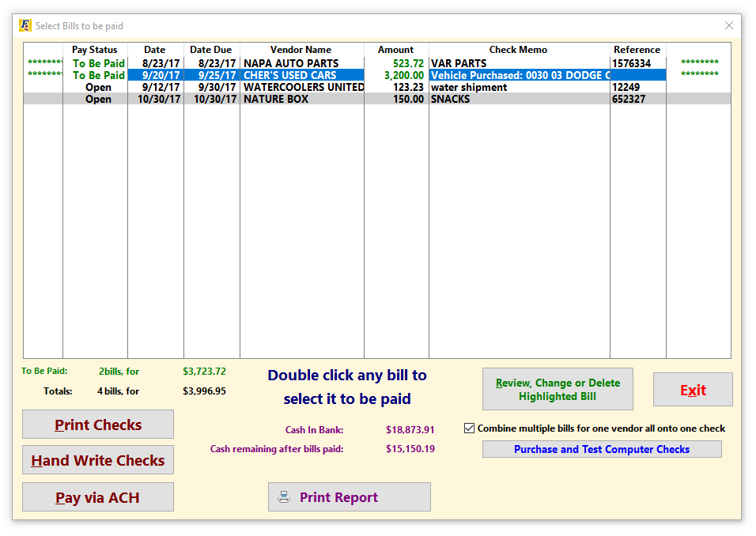Screen dimensions: 756x536
Task: Click Review, Change or Delete Highlighted Bill
Action: (558, 388)
